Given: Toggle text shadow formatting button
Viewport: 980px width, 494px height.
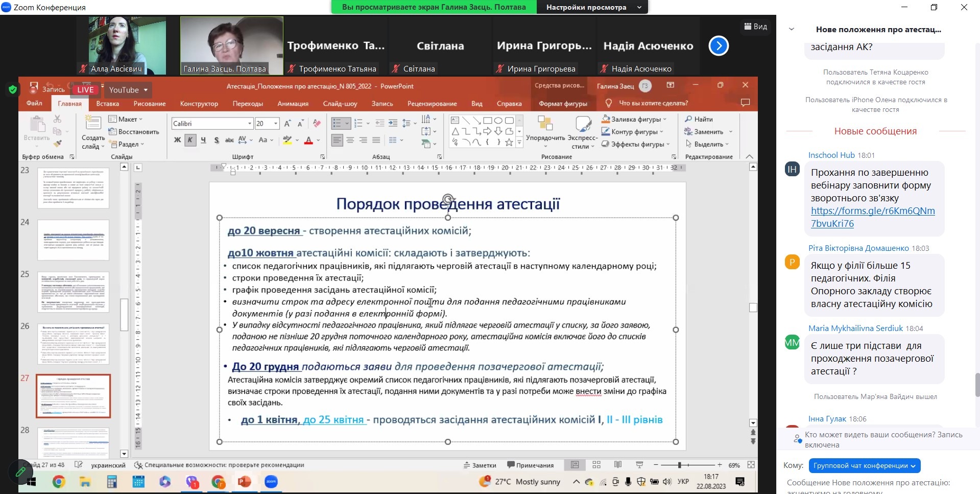Looking at the screenshot, I should pos(217,140).
